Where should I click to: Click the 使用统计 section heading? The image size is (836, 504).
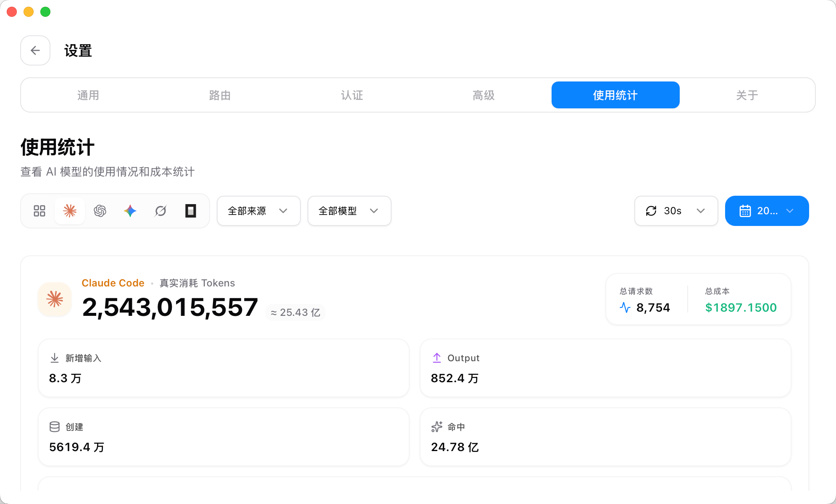(58, 147)
